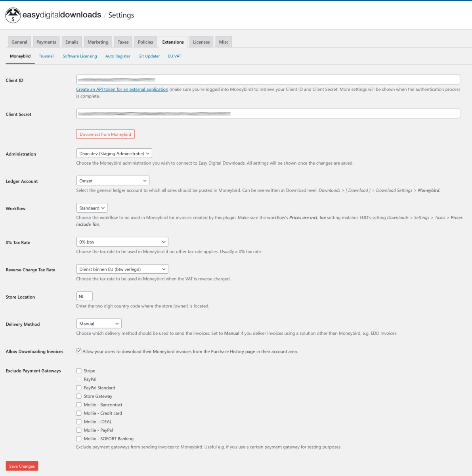Check the Store Gateway checkbox
The width and height of the screenshot is (472, 476).
pos(79,396)
